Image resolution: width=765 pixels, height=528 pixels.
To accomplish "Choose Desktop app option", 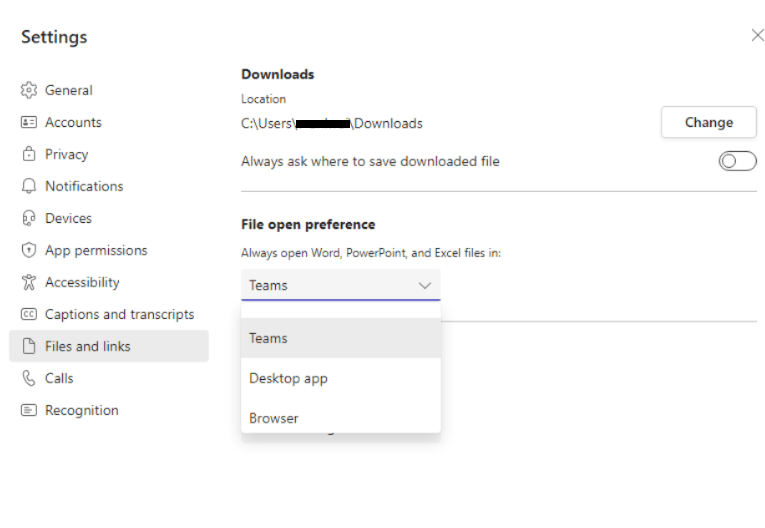I will point(341,378).
